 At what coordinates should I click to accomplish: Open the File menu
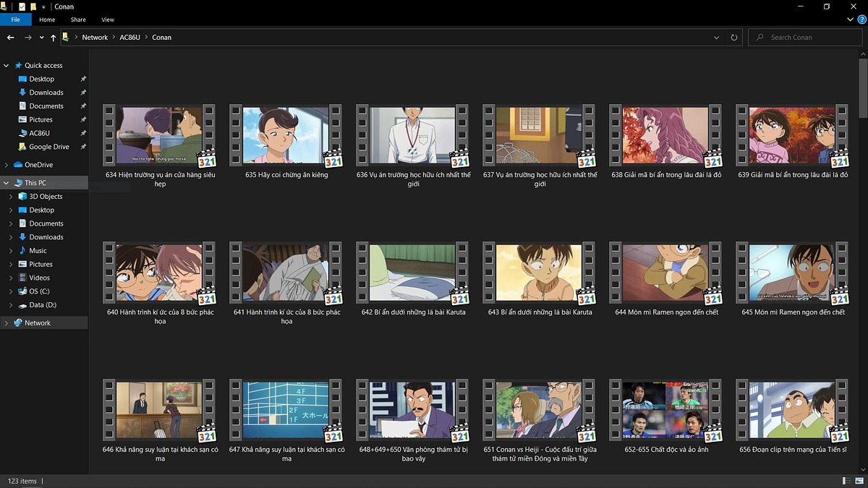15,20
